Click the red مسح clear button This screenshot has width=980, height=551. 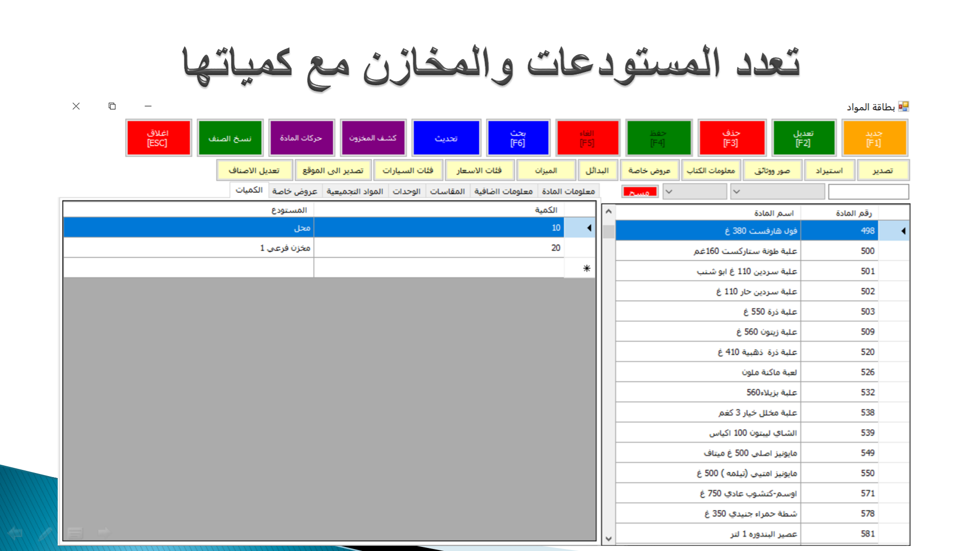tap(640, 192)
